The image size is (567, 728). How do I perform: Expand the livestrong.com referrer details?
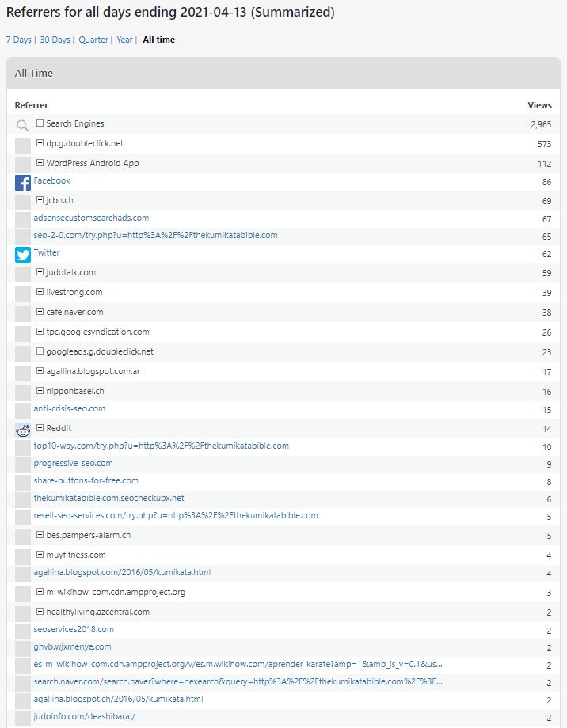point(40,292)
